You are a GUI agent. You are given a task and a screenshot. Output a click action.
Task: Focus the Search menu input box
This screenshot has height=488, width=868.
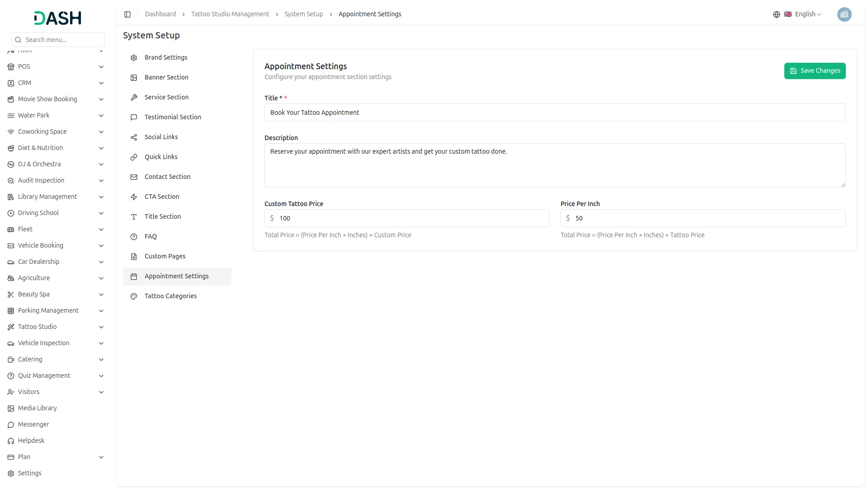62,40
